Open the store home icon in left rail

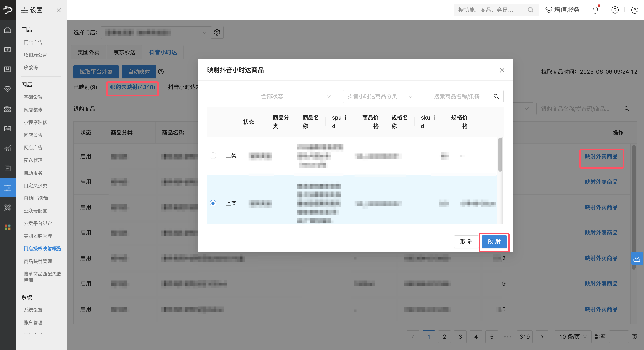click(8, 30)
